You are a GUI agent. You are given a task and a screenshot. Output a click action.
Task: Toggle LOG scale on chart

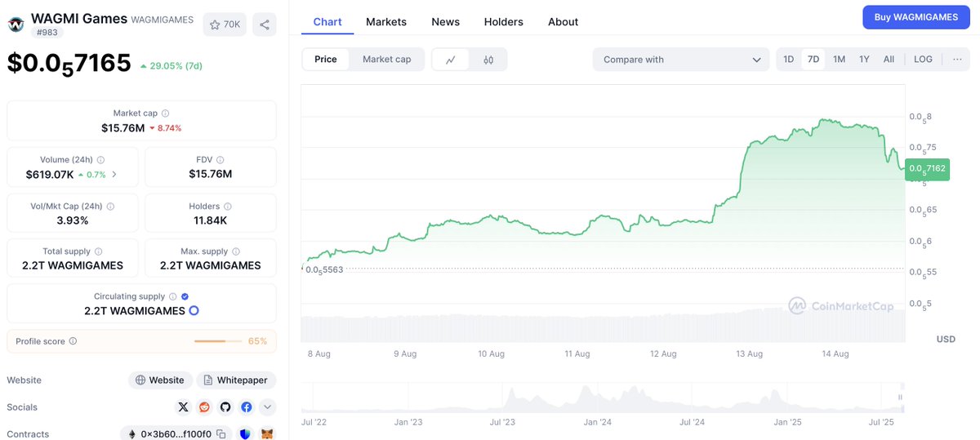[x=923, y=60]
